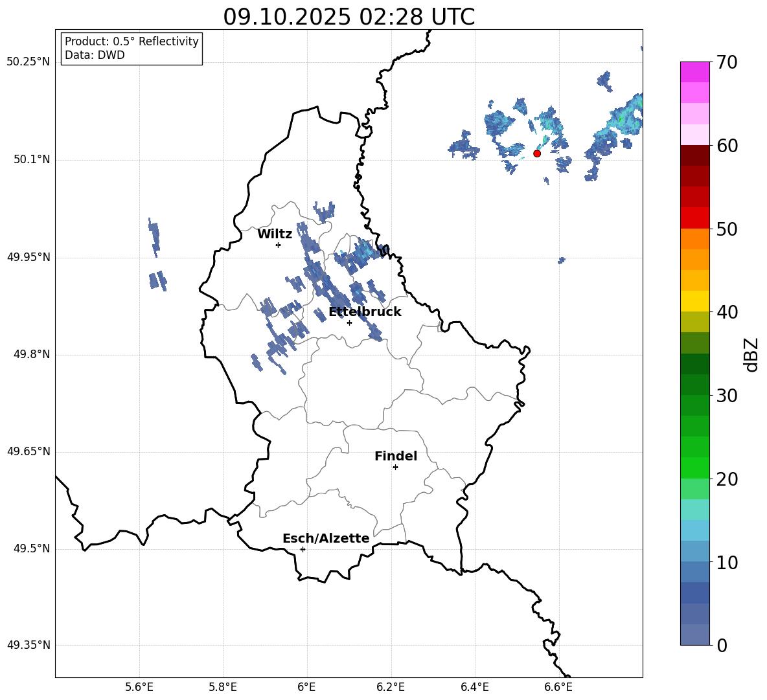Click the 60 tick on the colorbar

tap(727, 146)
